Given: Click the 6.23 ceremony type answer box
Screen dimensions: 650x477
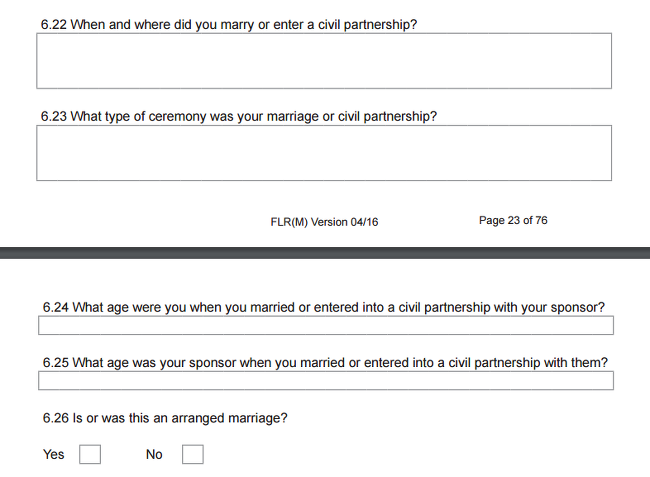Looking at the screenshot, I should pos(324,153).
